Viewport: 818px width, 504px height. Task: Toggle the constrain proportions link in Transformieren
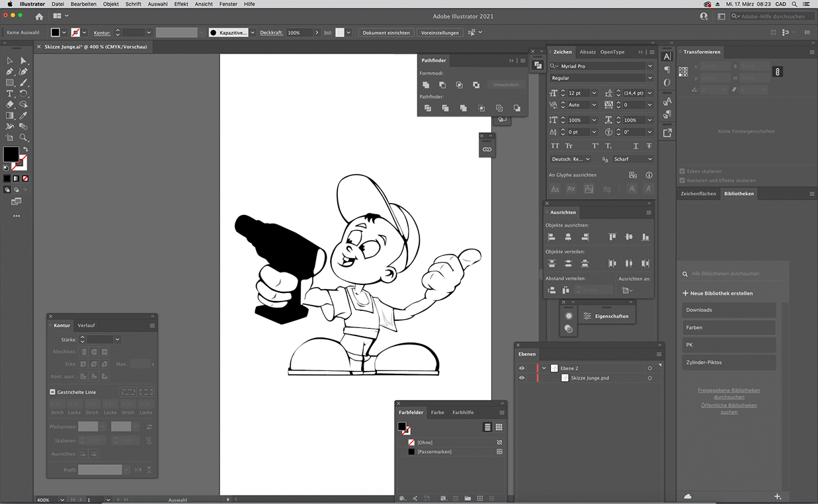(x=778, y=71)
